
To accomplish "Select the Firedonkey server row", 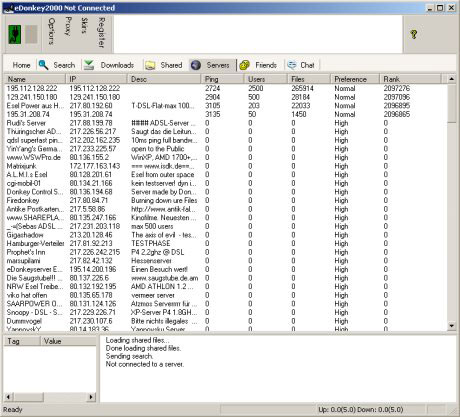I will [x=225, y=200].
